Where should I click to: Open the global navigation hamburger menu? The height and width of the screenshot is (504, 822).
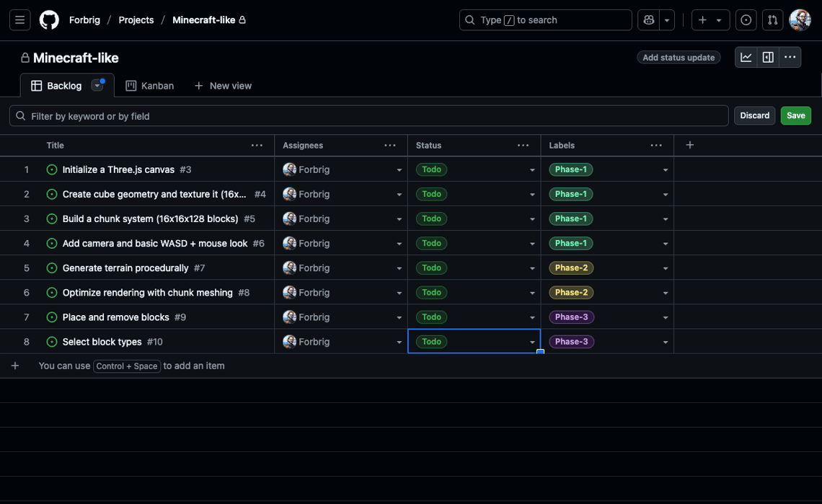point(19,19)
